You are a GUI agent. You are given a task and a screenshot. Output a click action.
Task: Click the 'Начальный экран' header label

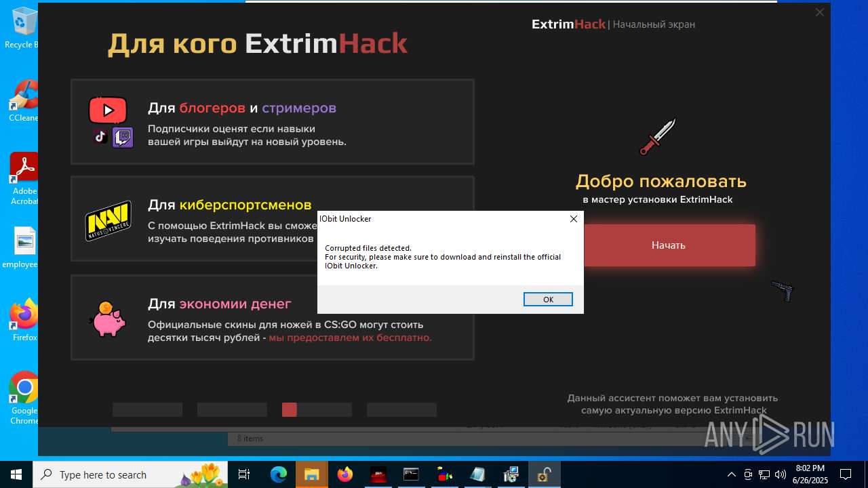click(x=654, y=24)
